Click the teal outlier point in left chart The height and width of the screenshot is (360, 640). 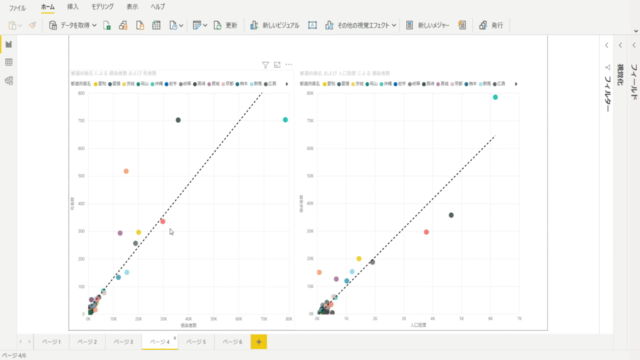285,120
